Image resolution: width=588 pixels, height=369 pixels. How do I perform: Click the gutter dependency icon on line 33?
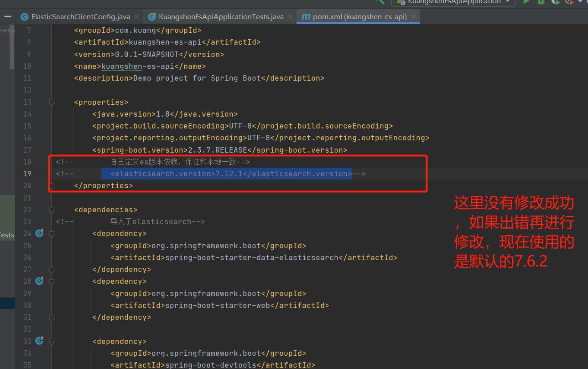[x=39, y=341]
